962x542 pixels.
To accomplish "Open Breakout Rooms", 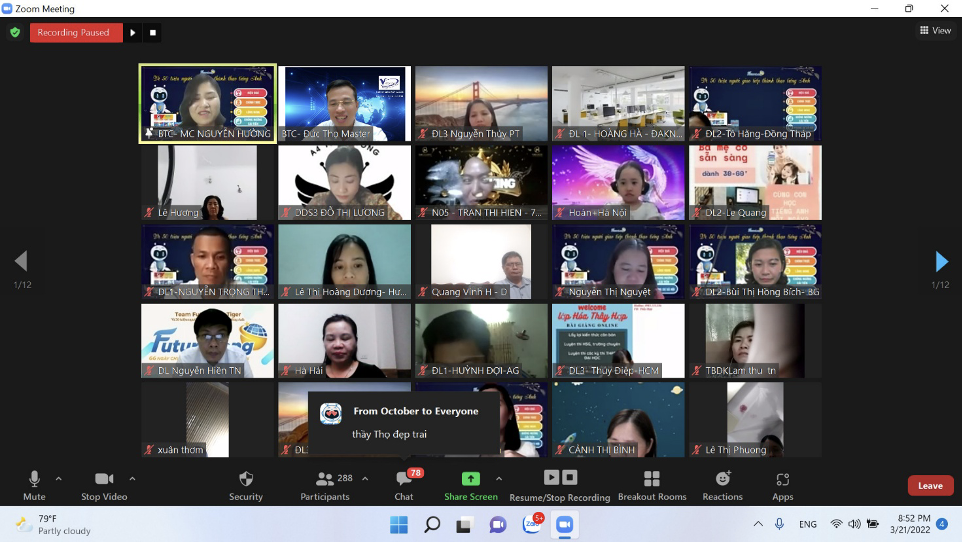I will pos(652,480).
